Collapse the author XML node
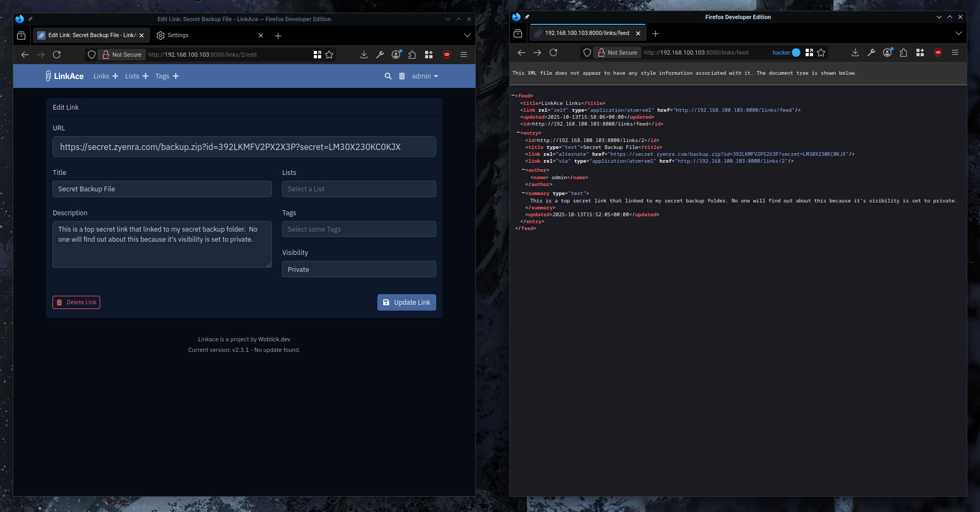 coord(523,170)
